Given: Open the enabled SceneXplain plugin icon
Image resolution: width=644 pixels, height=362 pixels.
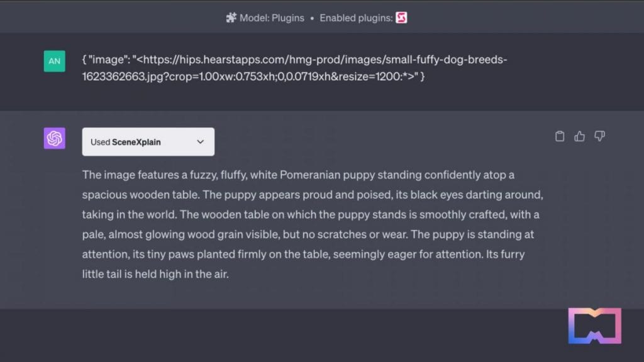Looking at the screenshot, I should click(x=401, y=18).
